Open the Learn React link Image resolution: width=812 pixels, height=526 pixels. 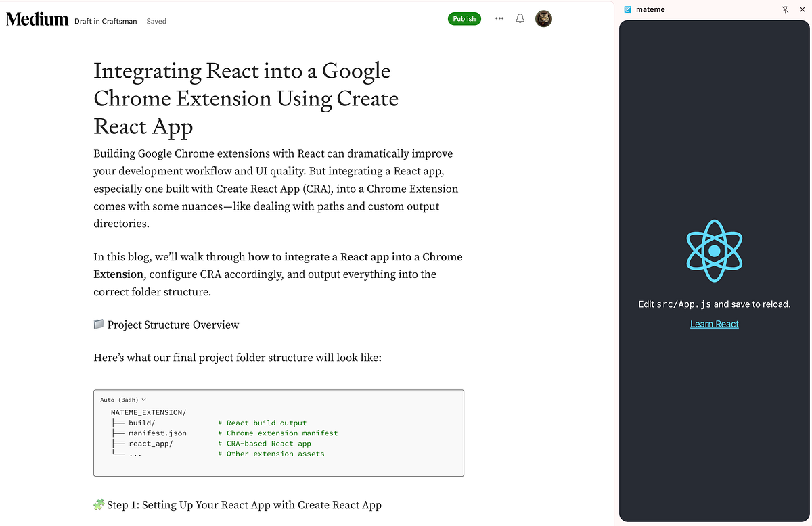pos(714,324)
